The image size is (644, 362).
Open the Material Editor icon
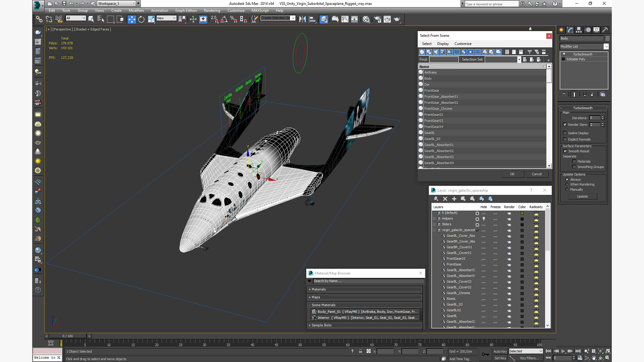[x=366, y=19]
